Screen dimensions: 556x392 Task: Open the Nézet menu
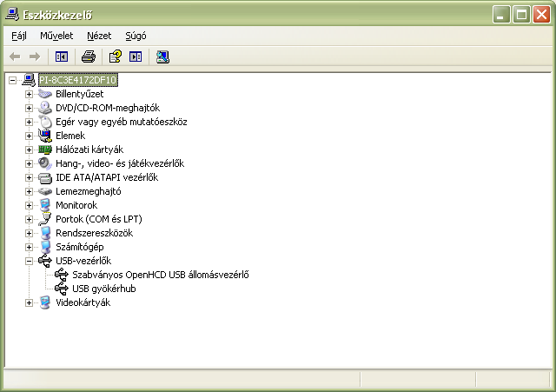tap(99, 36)
